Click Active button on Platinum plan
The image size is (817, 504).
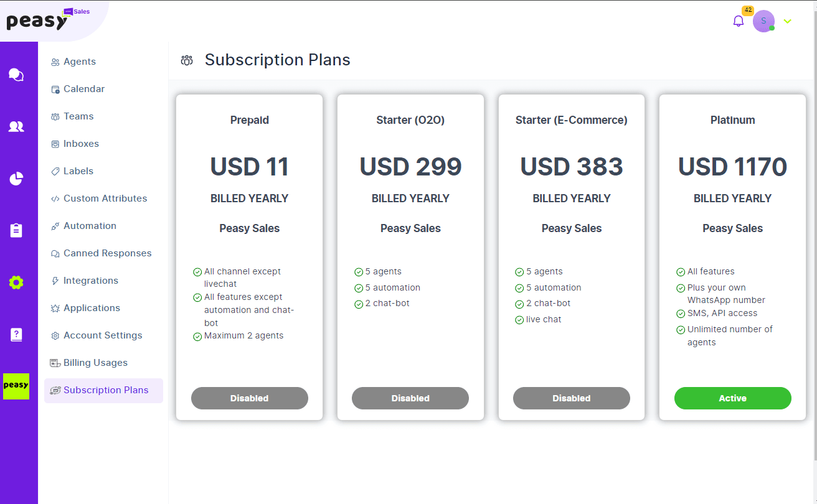(x=732, y=398)
